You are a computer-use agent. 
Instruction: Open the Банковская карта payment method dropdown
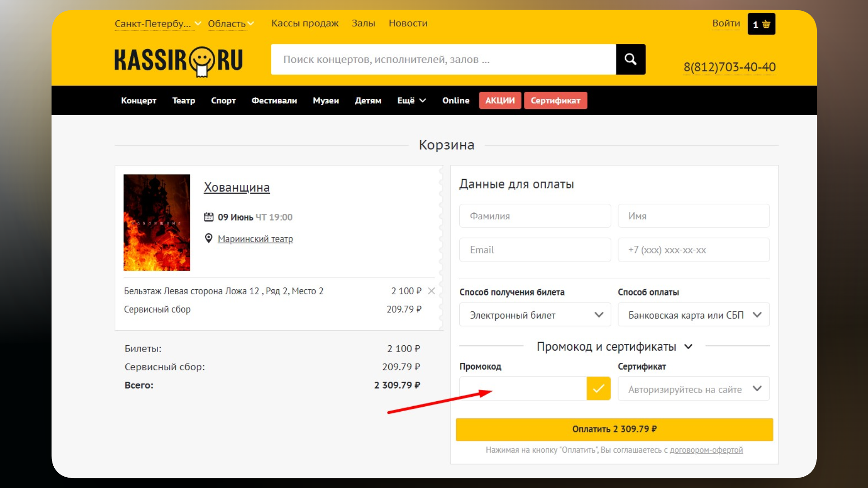click(693, 315)
